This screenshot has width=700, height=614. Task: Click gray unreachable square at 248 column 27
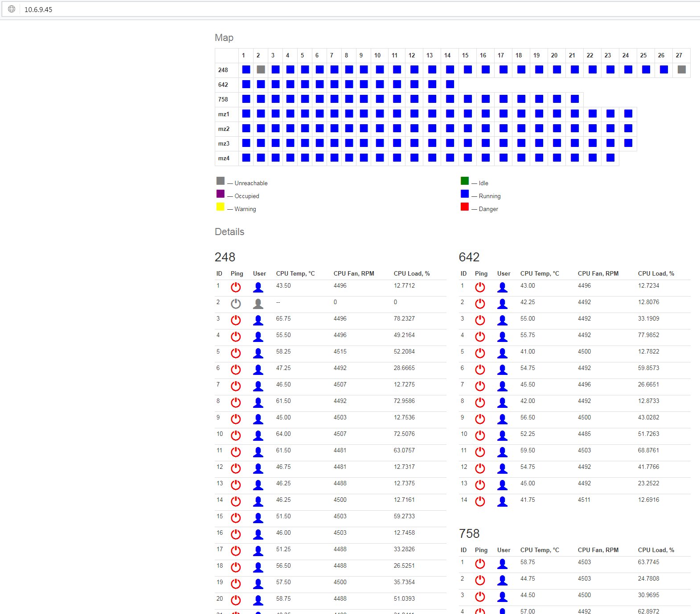pos(681,69)
